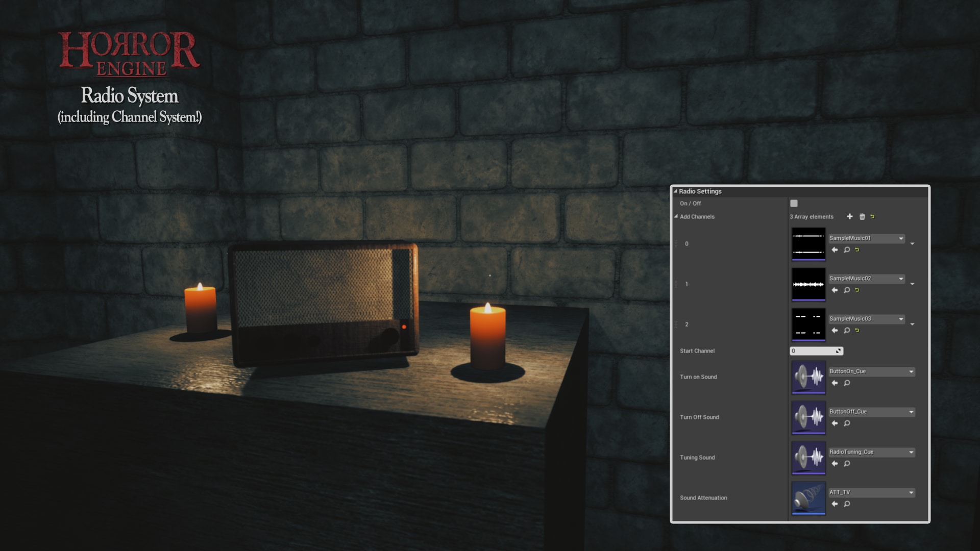This screenshot has width=980, height=551.
Task: Click the plus icon to add array element
Action: pos(850,217)
